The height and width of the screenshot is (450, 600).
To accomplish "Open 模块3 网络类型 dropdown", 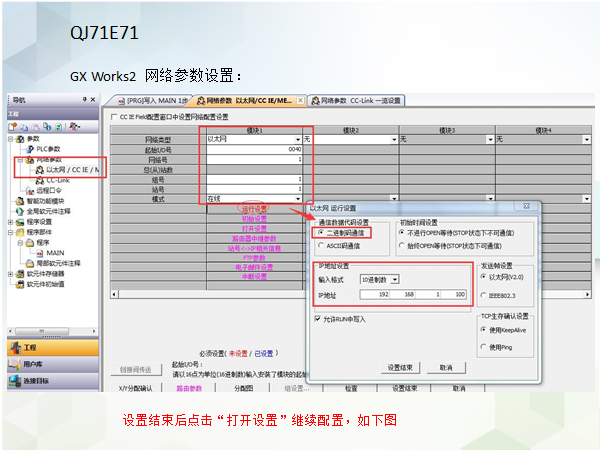I will [491, 140].
